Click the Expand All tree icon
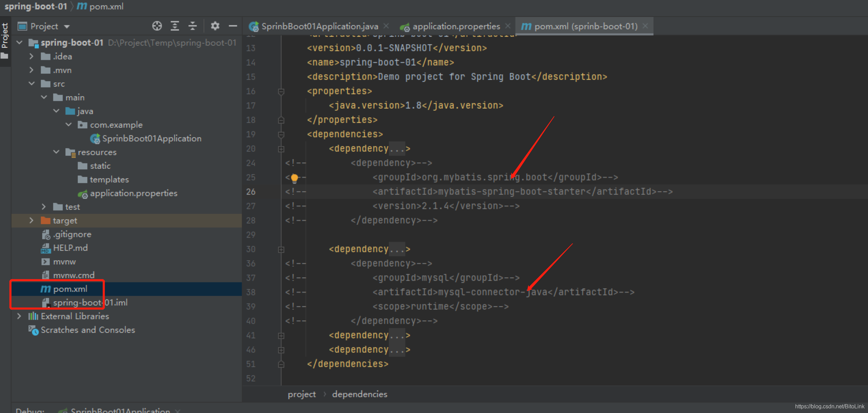868x413 pixels. tap(175, 26)
